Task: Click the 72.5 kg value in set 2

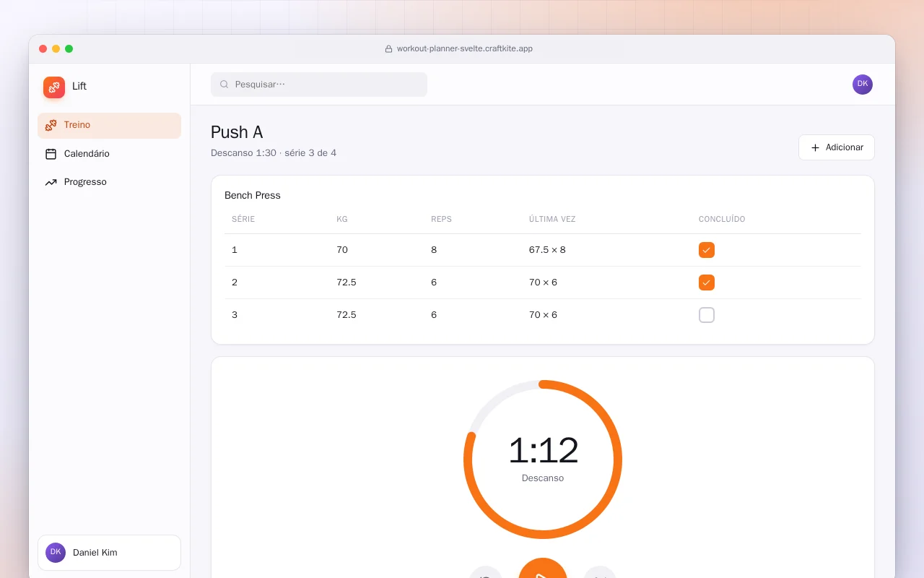Action: [346, 282]
